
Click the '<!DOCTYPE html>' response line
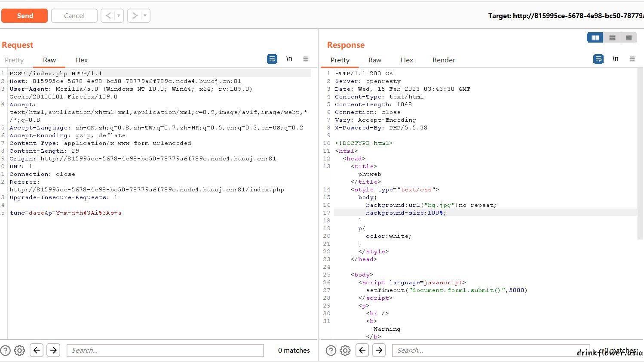pos(364,143)
